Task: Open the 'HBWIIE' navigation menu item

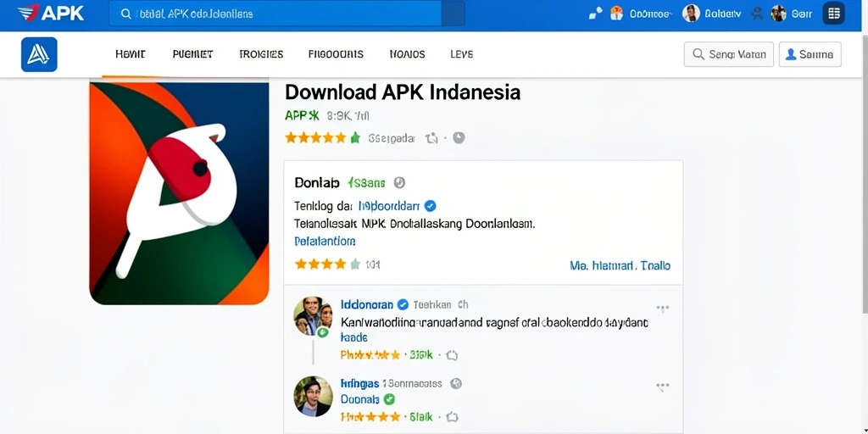Action: 131,54
